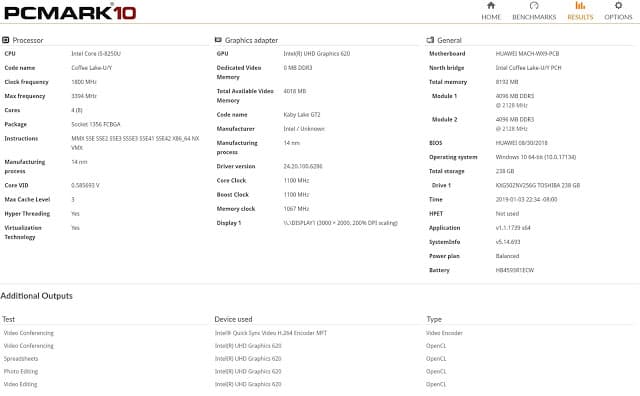
Task: Select Operating system Windows 10 64-bit value
Action: tap(536, 157)
